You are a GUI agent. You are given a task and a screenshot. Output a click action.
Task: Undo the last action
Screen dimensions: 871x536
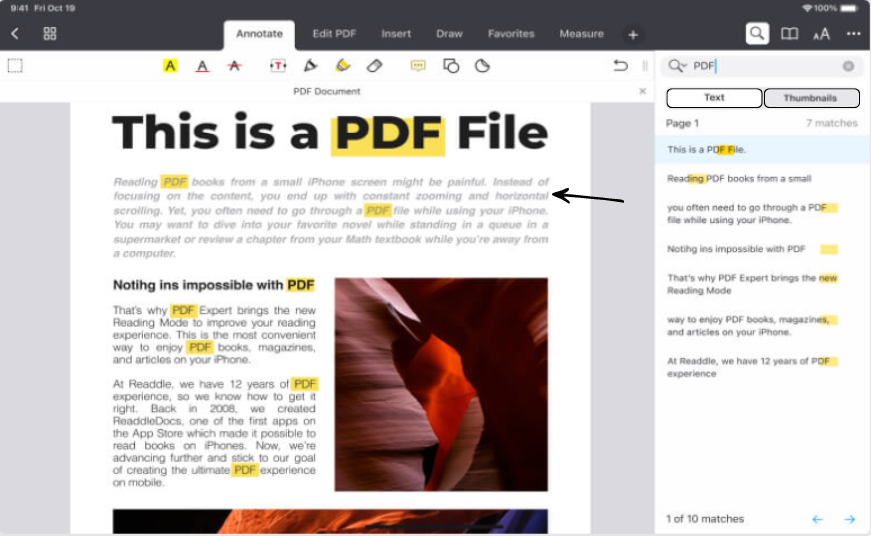pyautogui.click(x=620, y=66)
